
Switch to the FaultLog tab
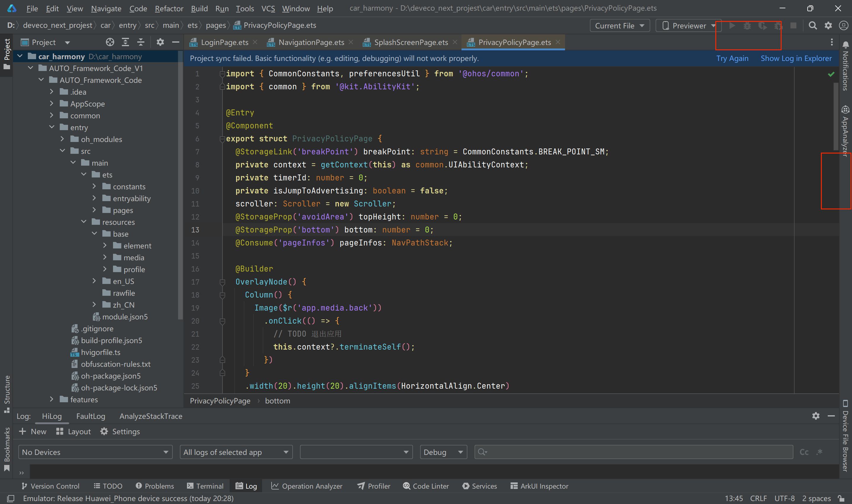91,416
